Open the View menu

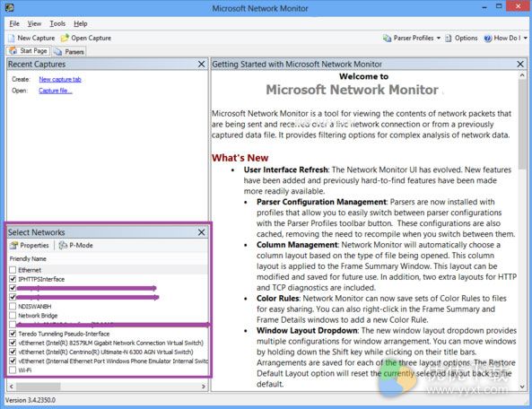click(34, 23)
